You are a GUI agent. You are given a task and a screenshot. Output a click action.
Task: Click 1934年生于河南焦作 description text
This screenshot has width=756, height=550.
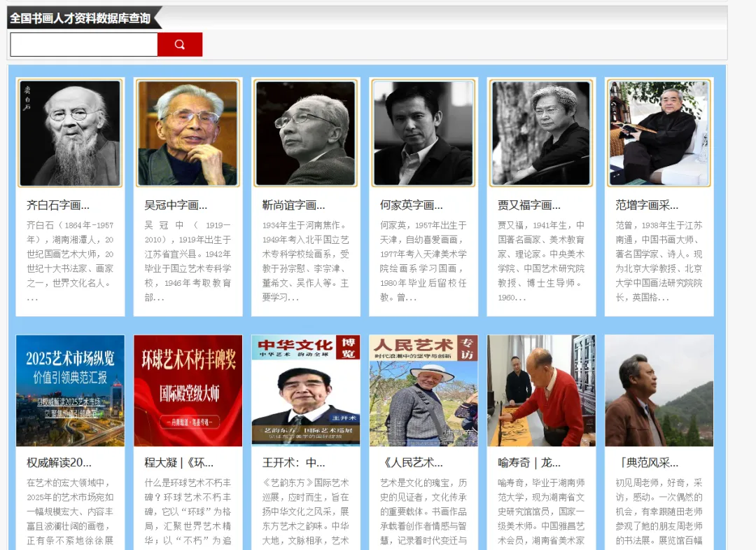pyautogui.click(x=306, y=261)
